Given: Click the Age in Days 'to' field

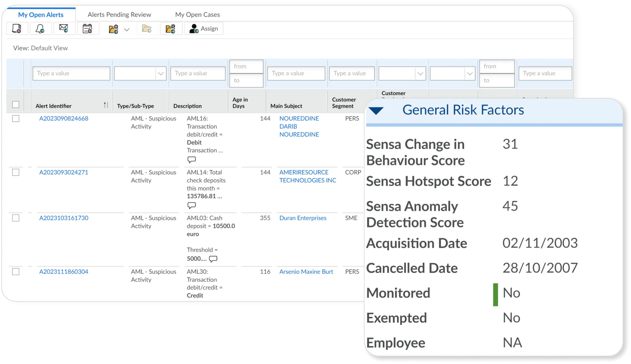Looking at the screenshot, I should (x=246, y=81).
